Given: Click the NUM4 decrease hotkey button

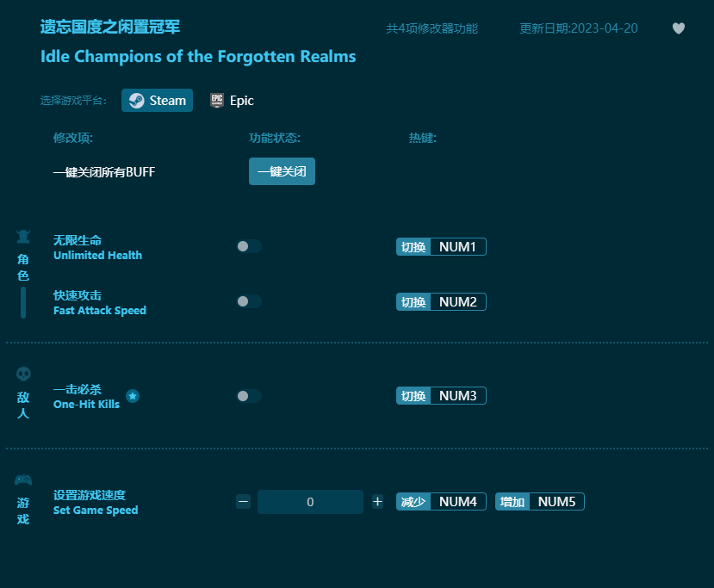Looking at the screenshot, I should click(x=457, y=502).
